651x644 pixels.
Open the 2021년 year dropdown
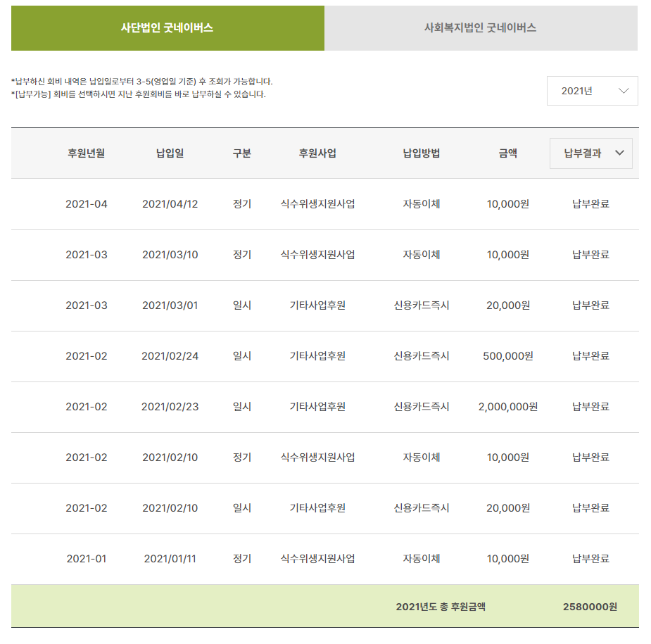[592, 91]
